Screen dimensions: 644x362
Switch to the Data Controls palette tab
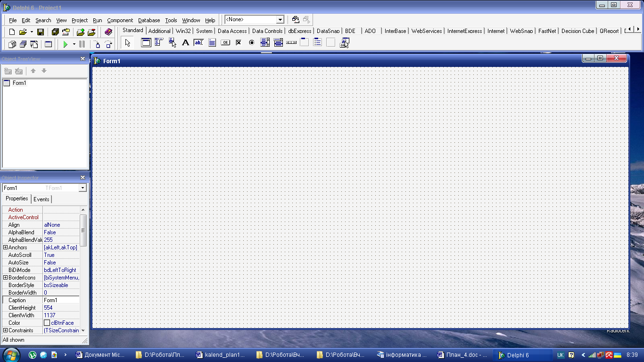(267, 31)
